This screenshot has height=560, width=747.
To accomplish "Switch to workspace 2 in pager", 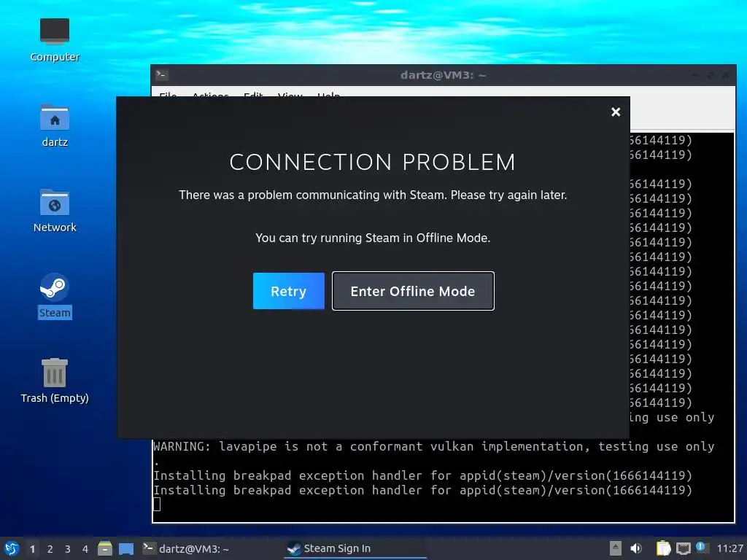I will click(50, 549).
